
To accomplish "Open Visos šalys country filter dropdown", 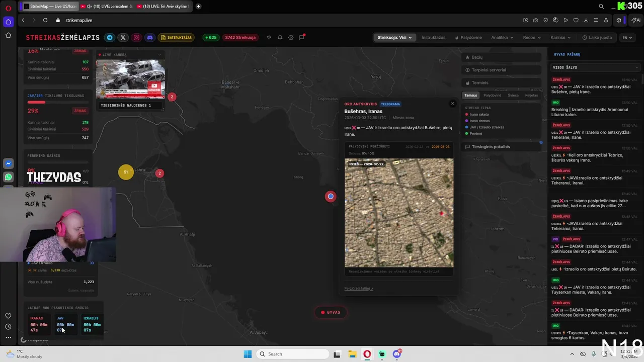I will [x=595, y=67].
